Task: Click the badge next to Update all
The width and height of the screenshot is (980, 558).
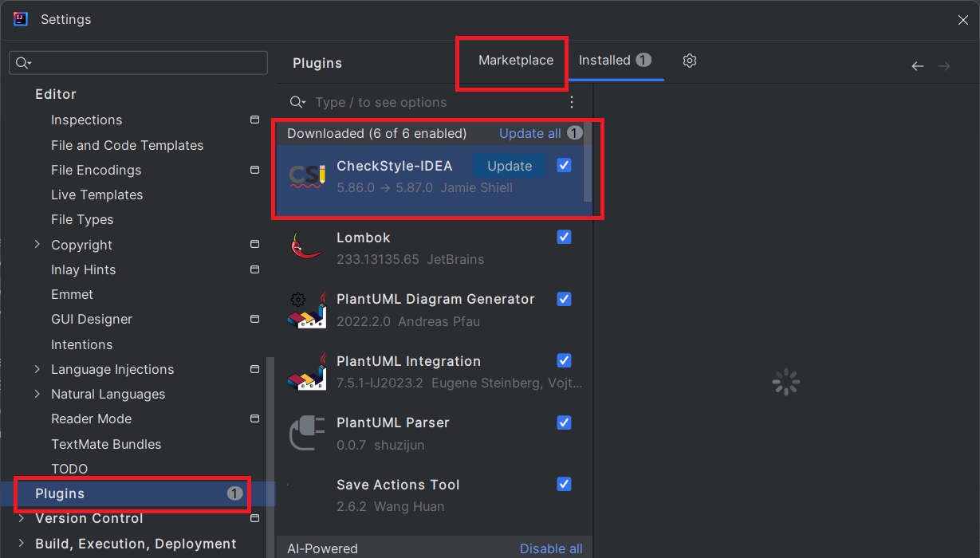Action: [575, 133]
